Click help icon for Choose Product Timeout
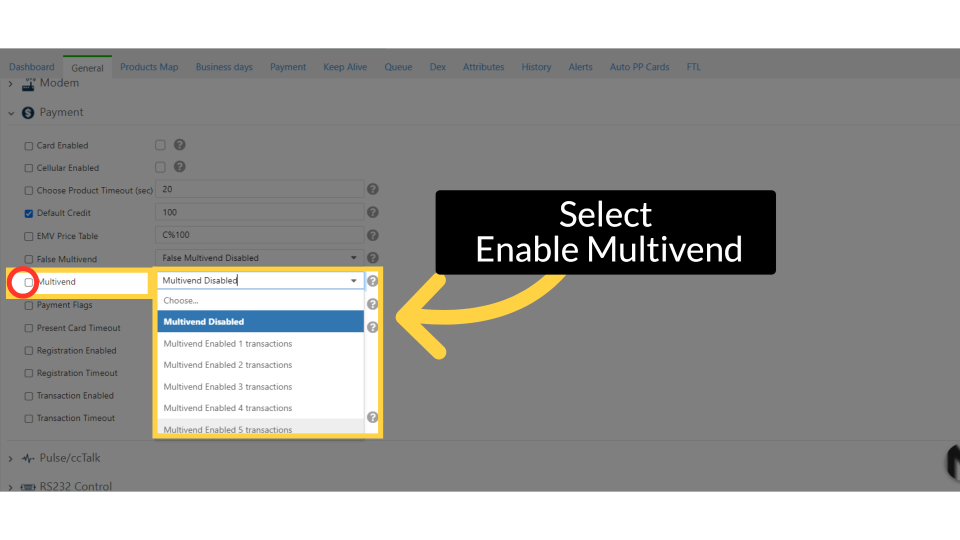The width and height of the screenshot is (960, 540). tap(372, 189)
